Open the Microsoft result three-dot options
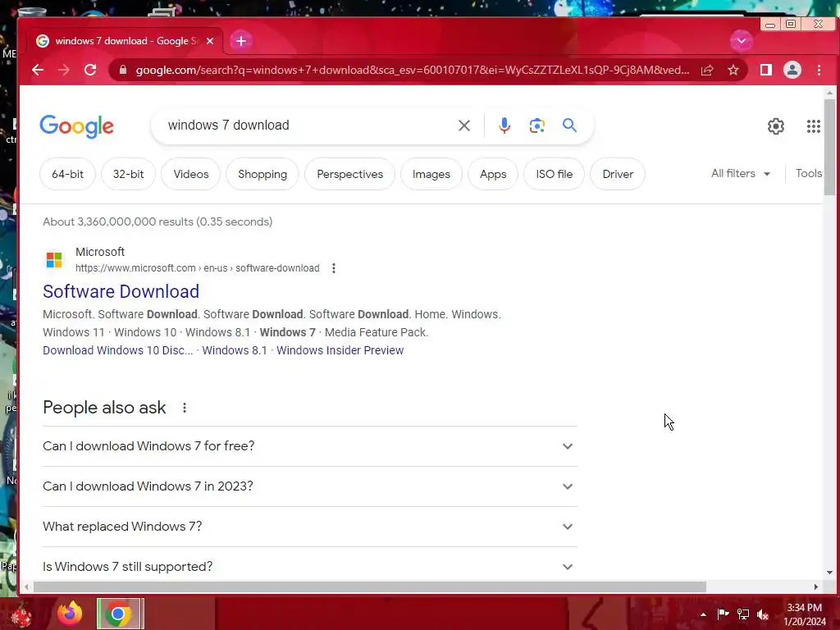This screenshot has width=840, height=630. tap(333, 268)
